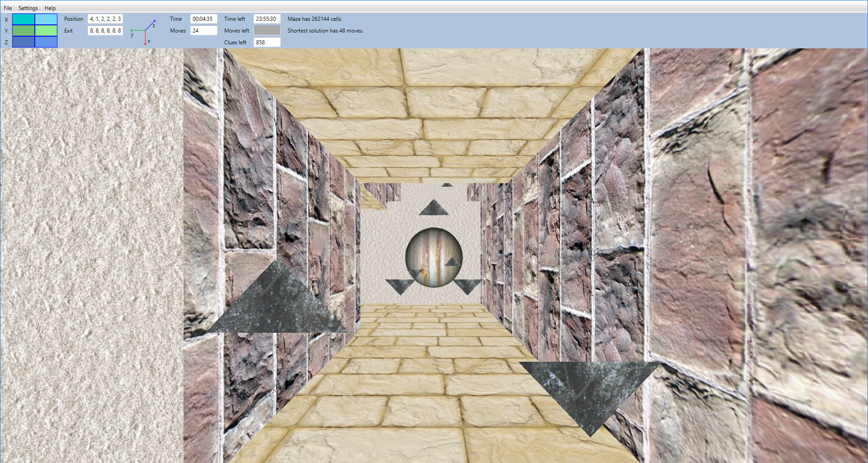Click the Clues left field showing 858

[x=267, y=42]
